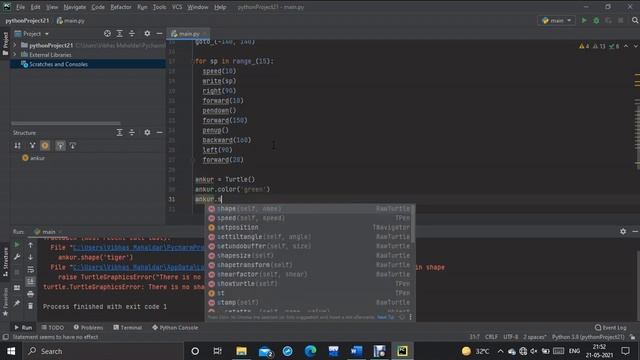Open Structure panel settings gear
The image size is (640, 360).
[147, 133]
